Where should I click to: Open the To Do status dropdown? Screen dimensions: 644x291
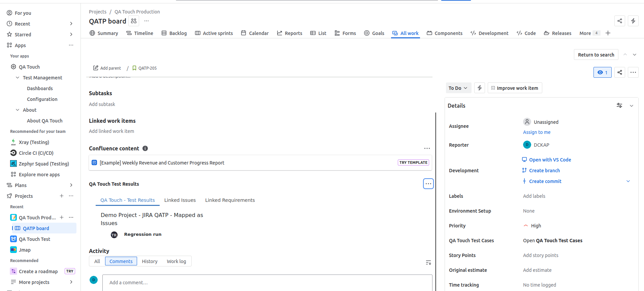[458, 88]
